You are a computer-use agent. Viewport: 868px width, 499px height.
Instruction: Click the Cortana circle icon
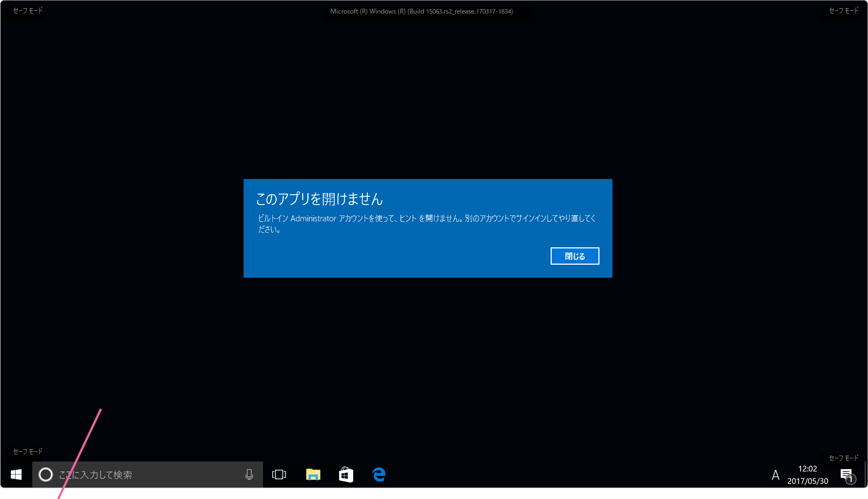tap(46, 475)
